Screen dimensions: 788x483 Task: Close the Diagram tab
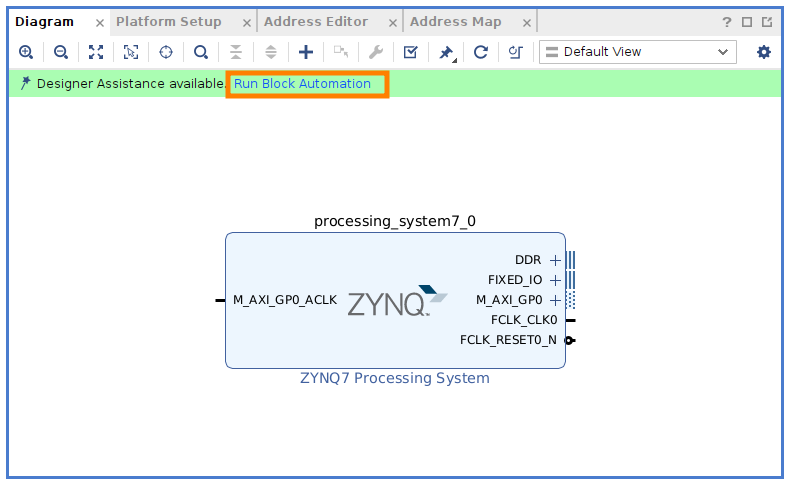click(x=100, y=23)
